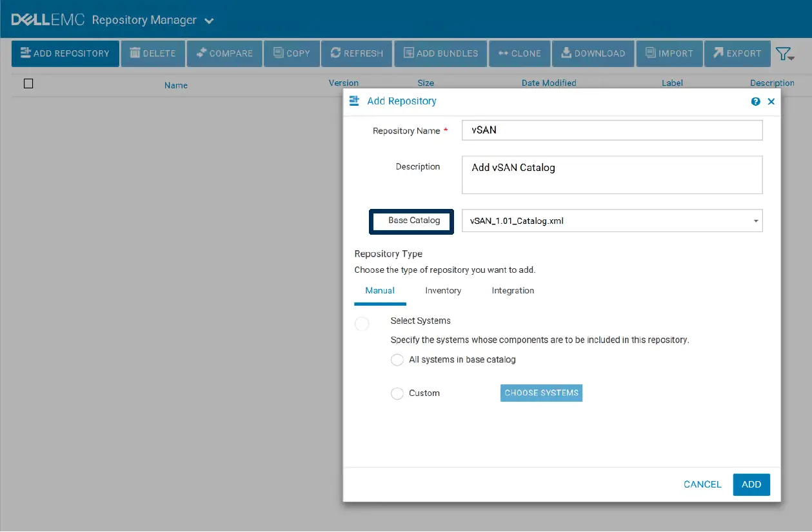Click the Add Repository toolbar button
The image size is (812, 532).
tap(65, 54)
